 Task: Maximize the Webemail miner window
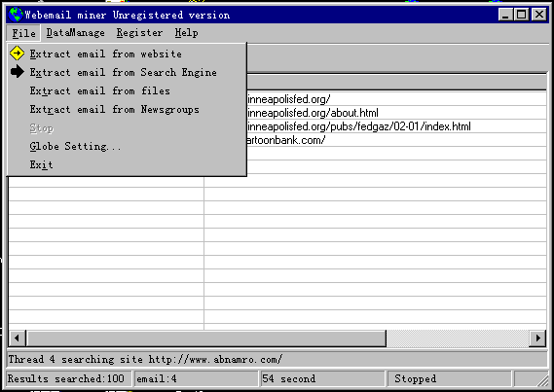[x=522, y=15]
